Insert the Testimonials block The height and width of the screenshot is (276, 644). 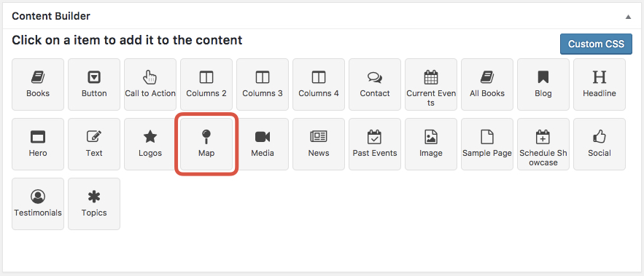38,204
